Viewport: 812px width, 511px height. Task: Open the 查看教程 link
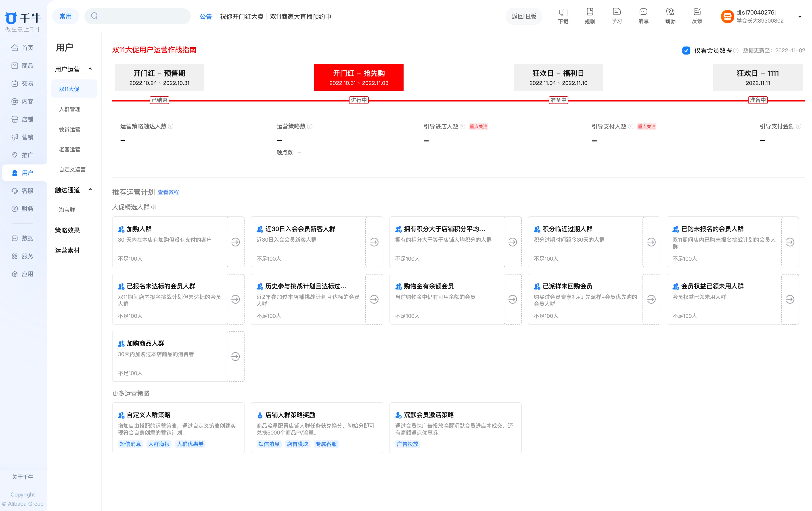tap(168, 192)
